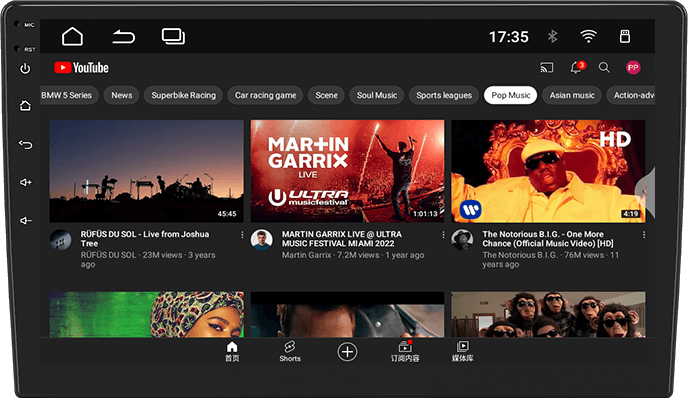Open options menu for RÜFÜS DU SOL video
This screenshot has height=398, width=688.
(x=242, y=235)
